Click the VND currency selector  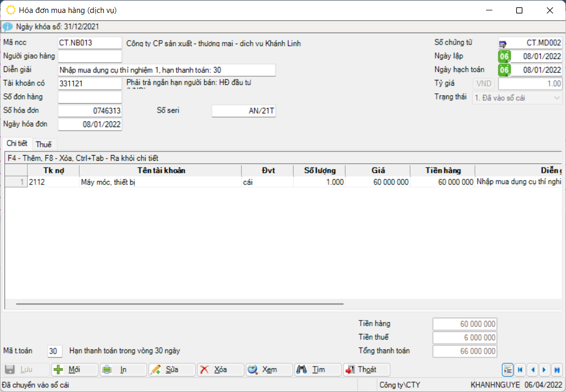(484, 83)
